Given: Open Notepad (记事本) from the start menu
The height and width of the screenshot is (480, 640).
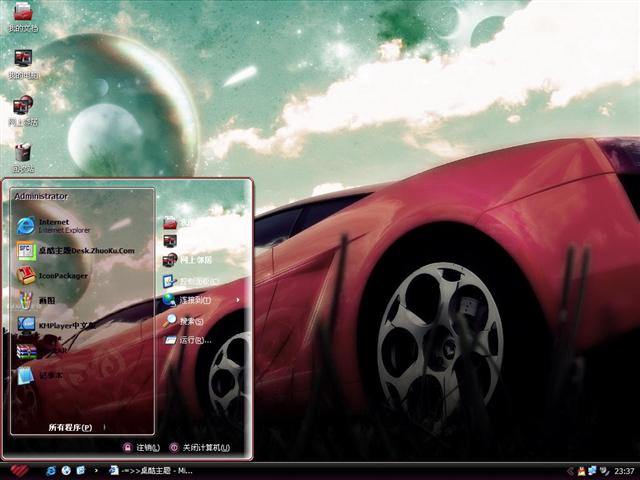Looking at the screenshot, I should point(50,375).
